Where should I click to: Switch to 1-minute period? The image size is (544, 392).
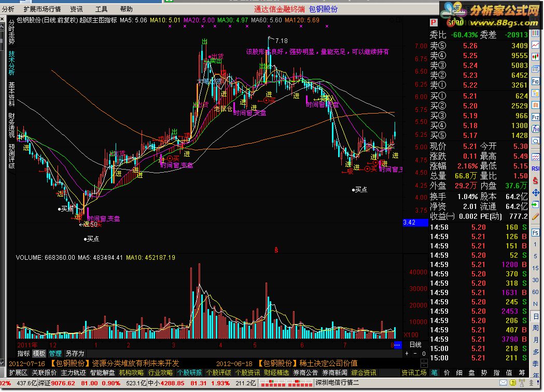point(535,244)
